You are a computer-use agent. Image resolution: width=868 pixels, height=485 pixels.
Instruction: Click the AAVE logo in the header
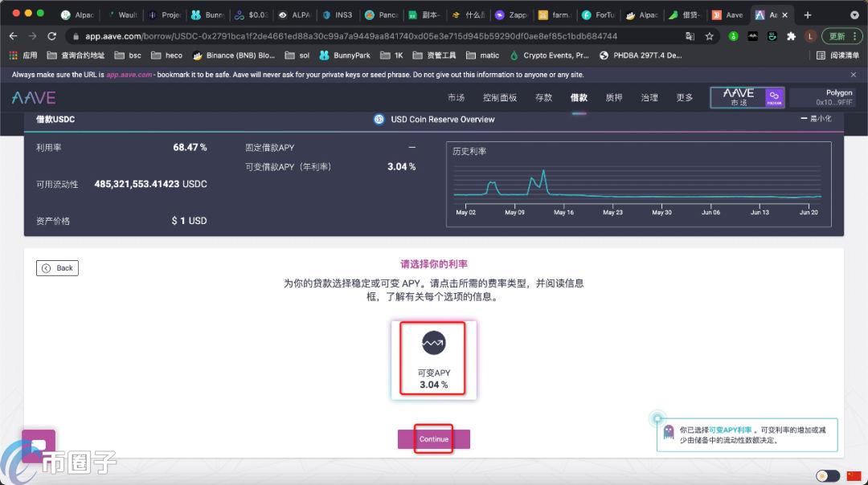34,98
